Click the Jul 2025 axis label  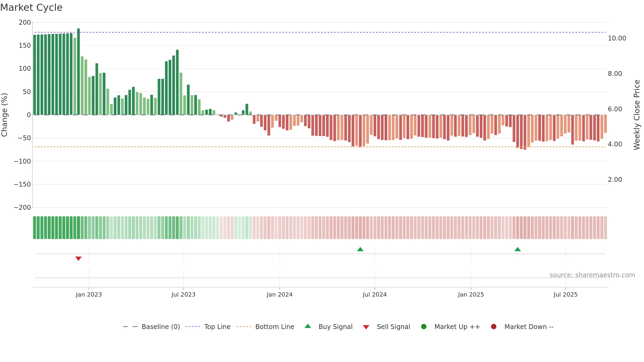pos(566,295)
